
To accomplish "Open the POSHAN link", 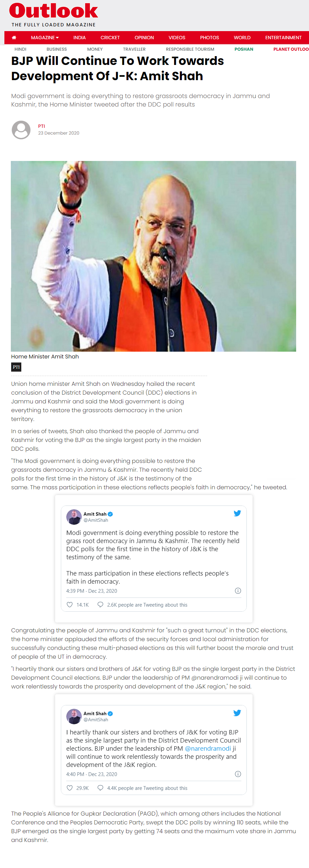I will pos(244,49).
